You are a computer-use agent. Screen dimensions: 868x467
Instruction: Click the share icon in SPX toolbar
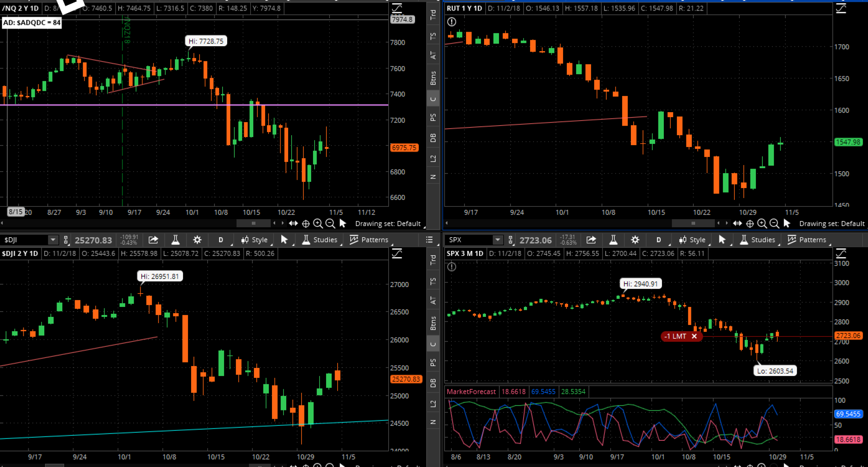pyautogui.click(x=591, y=240)
